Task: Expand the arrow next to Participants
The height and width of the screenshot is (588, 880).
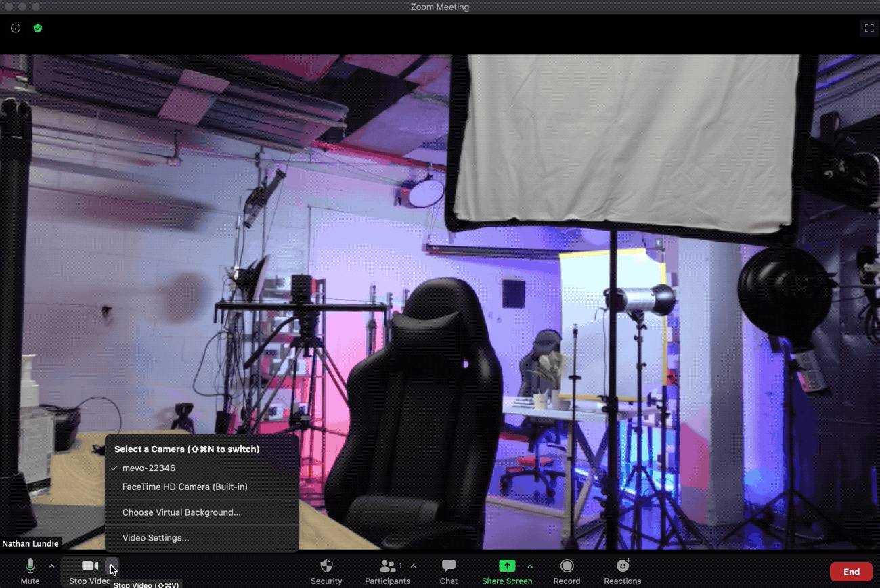Action: click(413, 566)
